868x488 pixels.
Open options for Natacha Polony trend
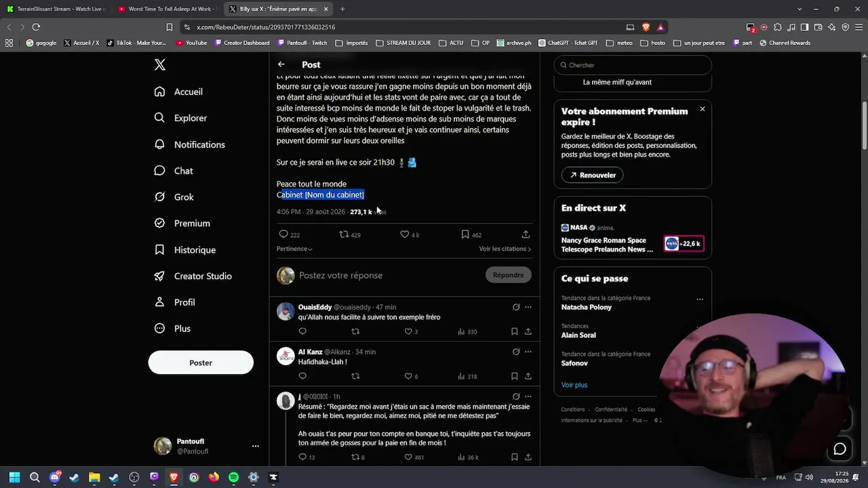point(700,299)
